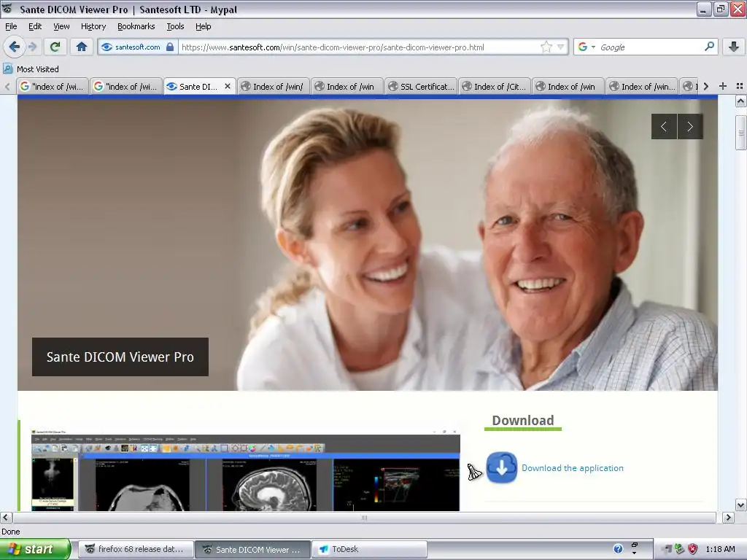Close the Sante DI... tab
This screenshot has height=560, width=747.
(x=228, y=86)
